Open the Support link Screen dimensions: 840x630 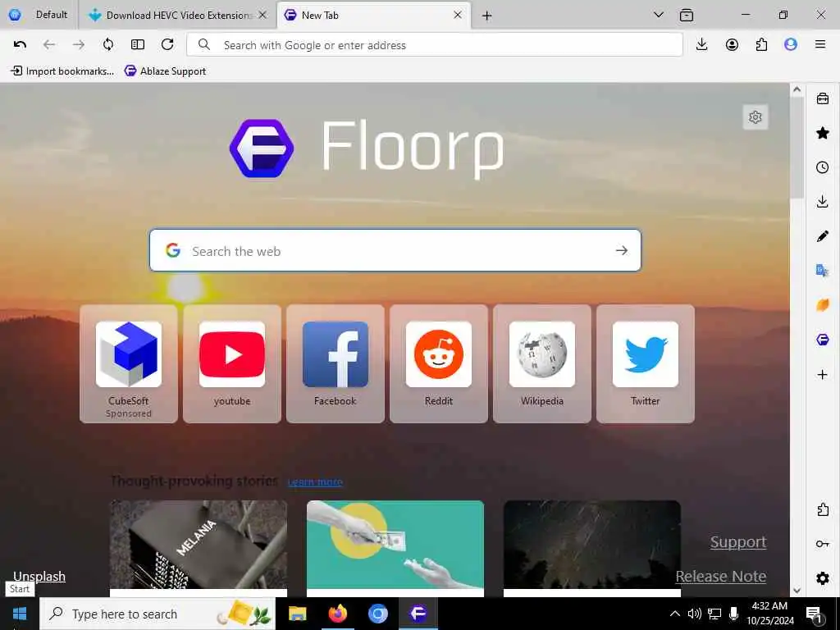point(738,542)
